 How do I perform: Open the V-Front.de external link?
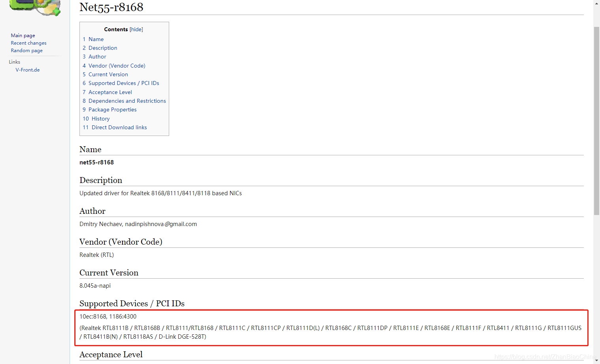pyautogui.click(x=28, y=70)
